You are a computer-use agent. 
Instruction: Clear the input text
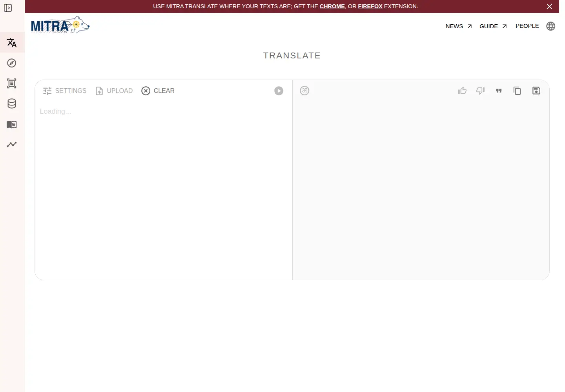point(158,91)
